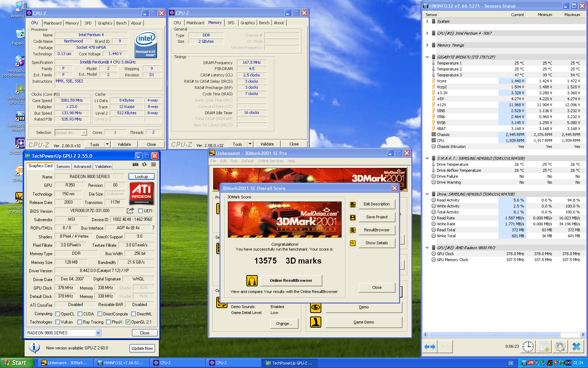Collapse GIGABYTE 8PE667U sensor group

point(427,57)
